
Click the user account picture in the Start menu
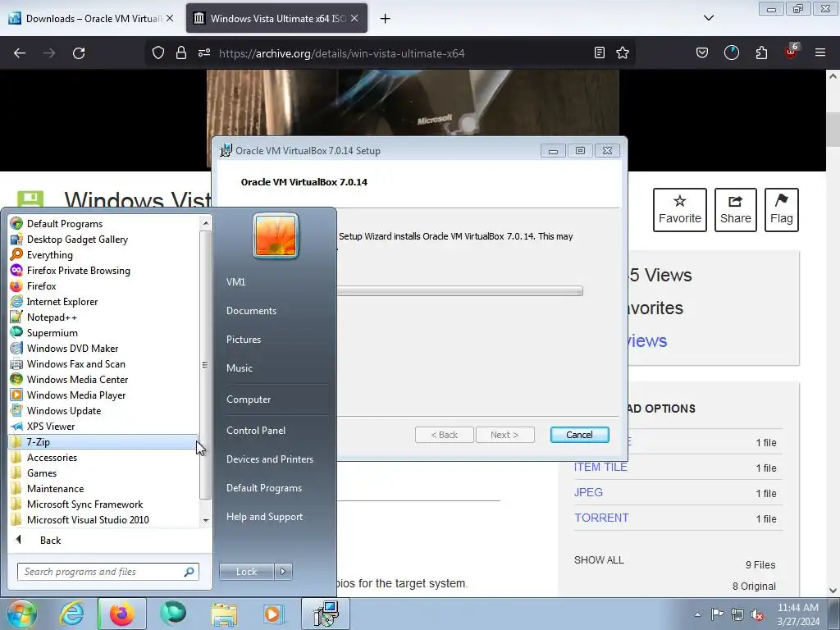click(x=276, y=235)
